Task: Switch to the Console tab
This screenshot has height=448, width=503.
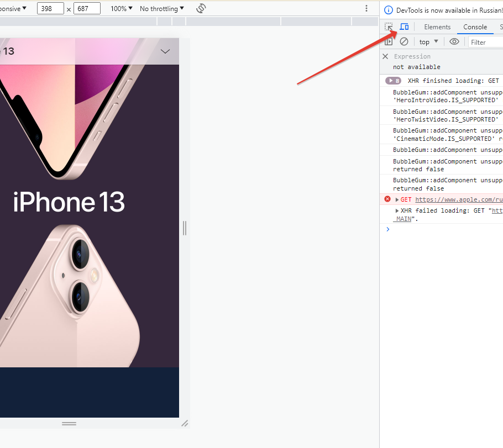Action: coord(475,27)
